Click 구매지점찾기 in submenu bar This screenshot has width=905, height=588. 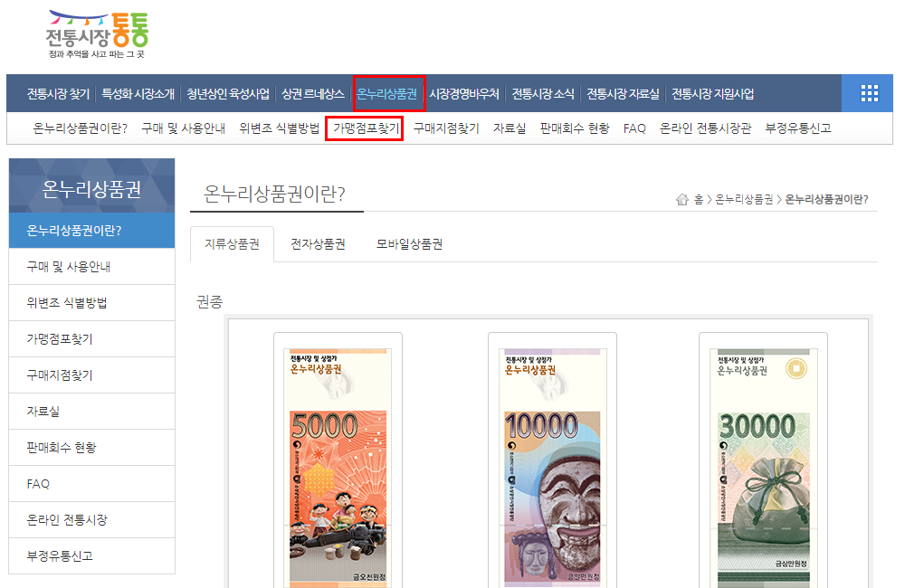(446, 128)
